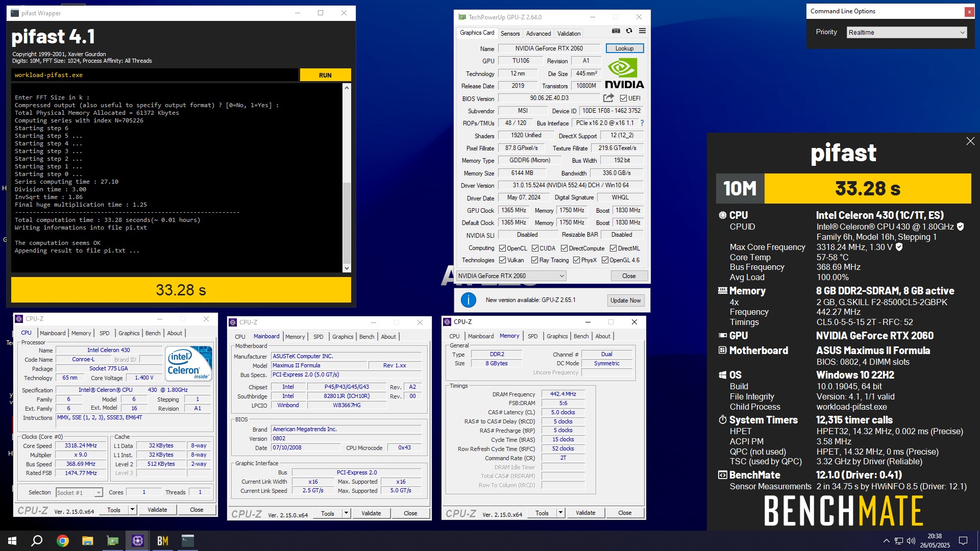Screen dimensions: 980x551
Task: Click the taskbar search magnifier icon
Action: (x=37, y=541)
